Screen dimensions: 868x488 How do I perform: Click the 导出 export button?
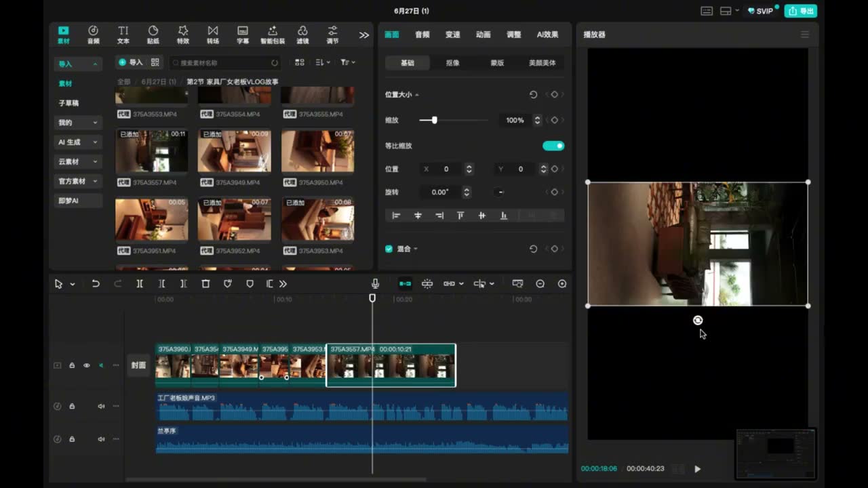[800, 11]
